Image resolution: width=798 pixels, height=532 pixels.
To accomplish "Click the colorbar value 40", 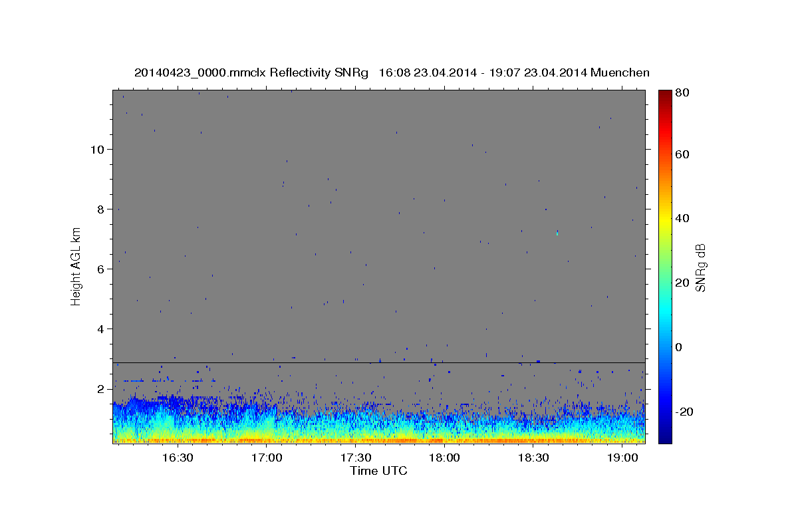I will [682, 218].
